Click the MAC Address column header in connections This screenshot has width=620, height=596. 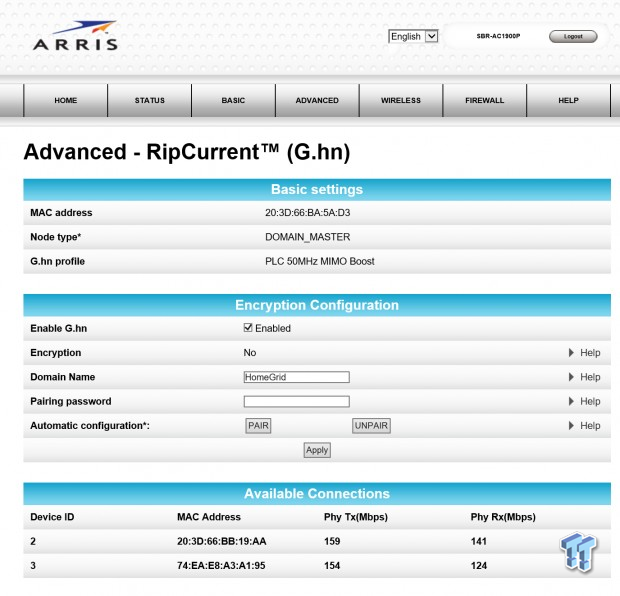pyautogui.click(x=209, y=517)
